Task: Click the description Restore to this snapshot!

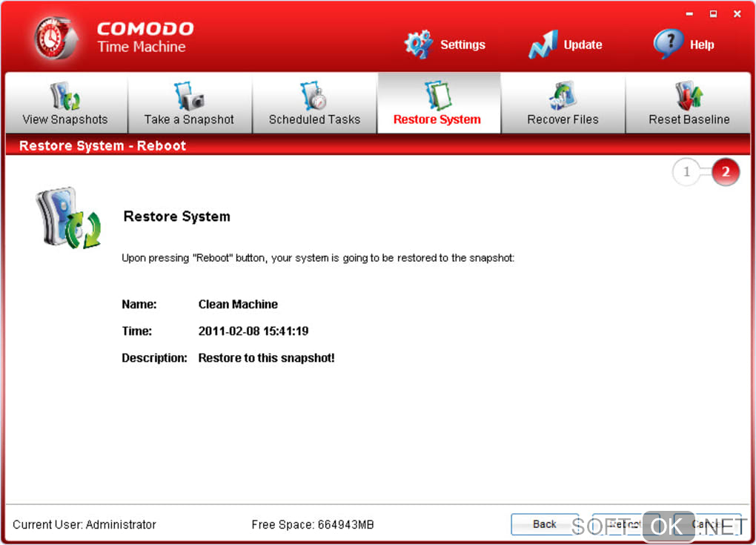Action: tap(267, 358)
